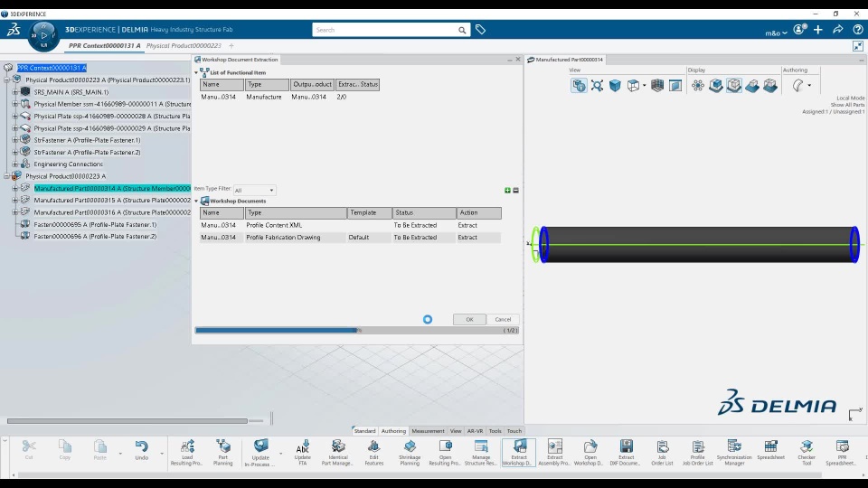Launch Extract DXF Documents tool
The height and width of the screenshot is (488, 868).
click(626, 452)
